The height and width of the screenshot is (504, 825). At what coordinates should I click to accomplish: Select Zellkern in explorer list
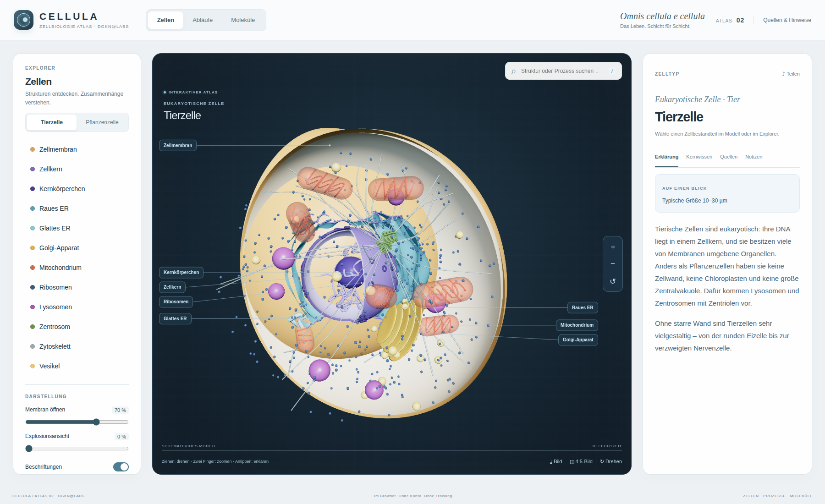77,169
